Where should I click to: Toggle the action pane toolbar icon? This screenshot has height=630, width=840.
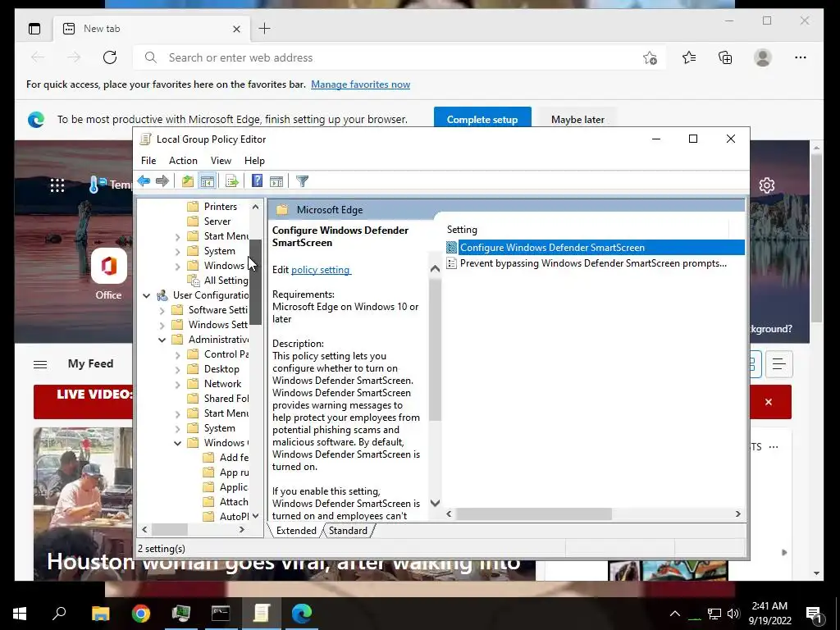coord(276,181)
